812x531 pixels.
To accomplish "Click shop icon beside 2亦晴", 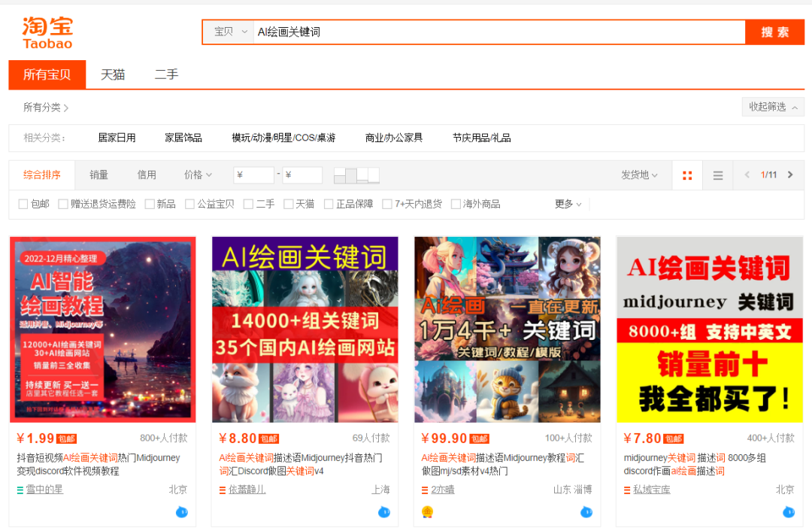I will click(425, 490).
